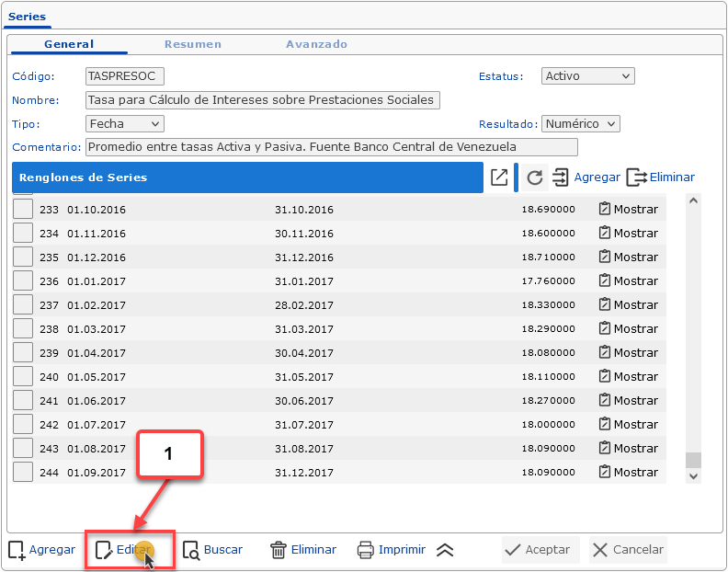Collapse toolbar with double chevron up
The height and width of the screenshot is (572, 728).
coord(445,550)
